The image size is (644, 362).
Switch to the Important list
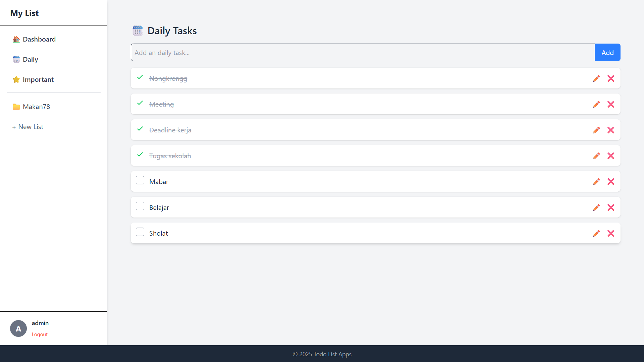38,79
